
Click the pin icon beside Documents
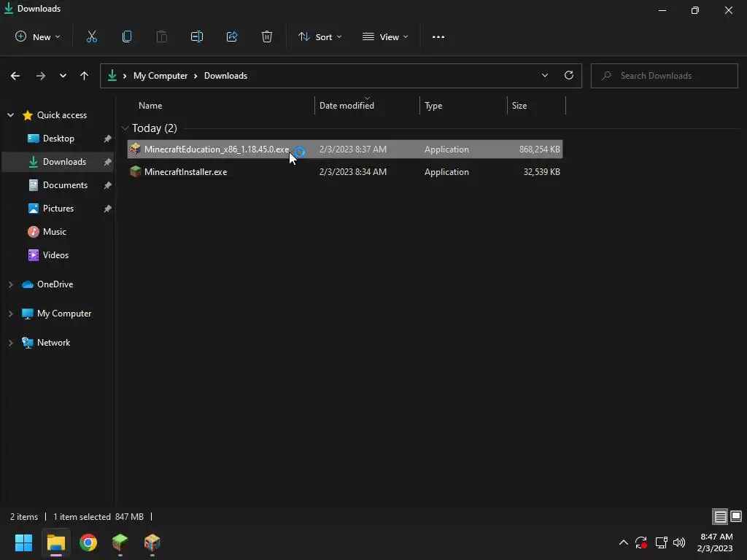107,185
